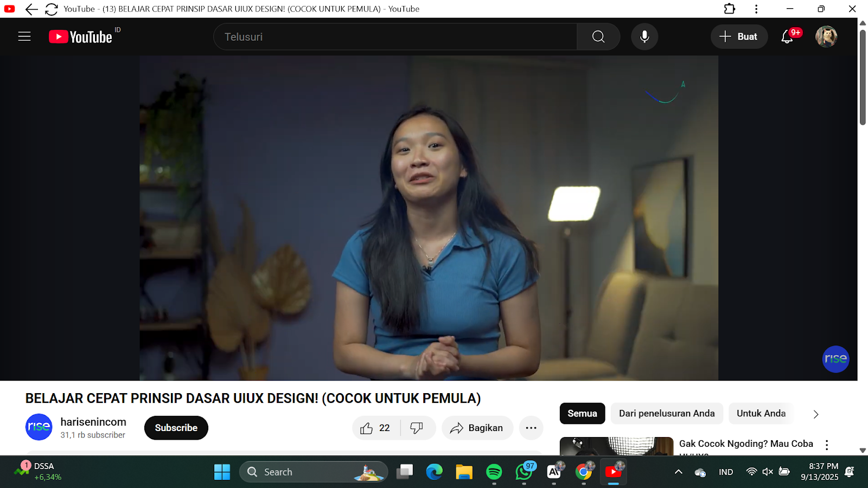Image resolution: width=868 pixels, height=488 pixels.
Task: Click the Bagikan share button
Action: point(477,428)
